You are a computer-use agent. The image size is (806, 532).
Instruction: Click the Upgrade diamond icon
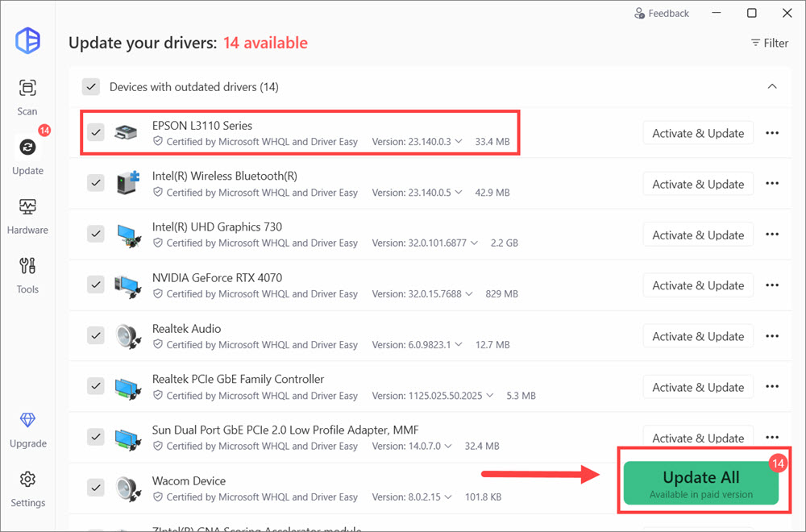(27, 421)
